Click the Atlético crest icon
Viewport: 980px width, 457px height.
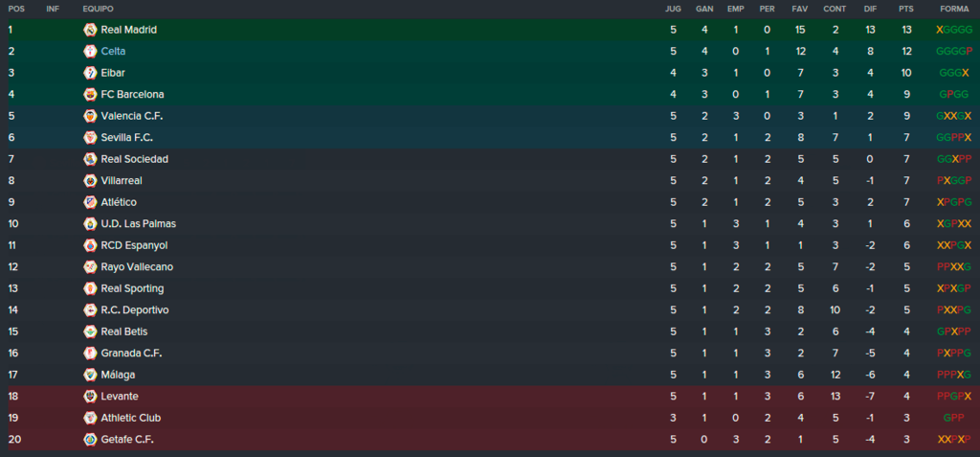click(x=90, y=202)
